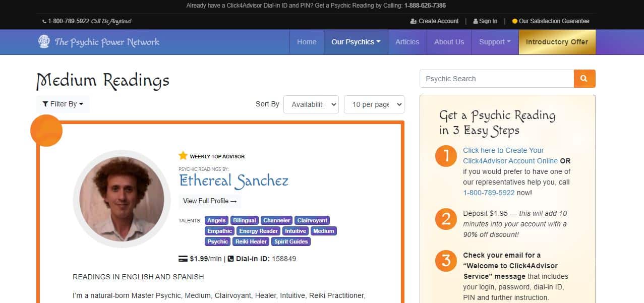Click the Create Your Click4Advisor Account Online link
The width and height of the screenshot is (644, 303).
point(510,155)
